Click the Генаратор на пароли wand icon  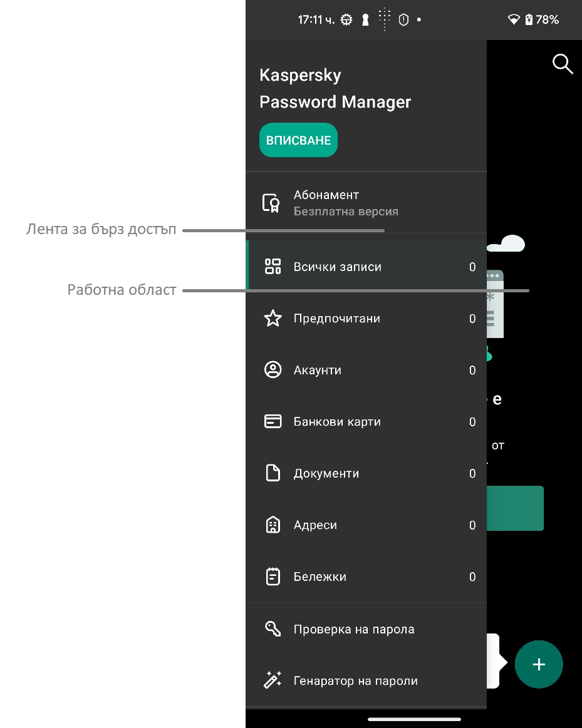pyautogui.click(x=273, y=680)
